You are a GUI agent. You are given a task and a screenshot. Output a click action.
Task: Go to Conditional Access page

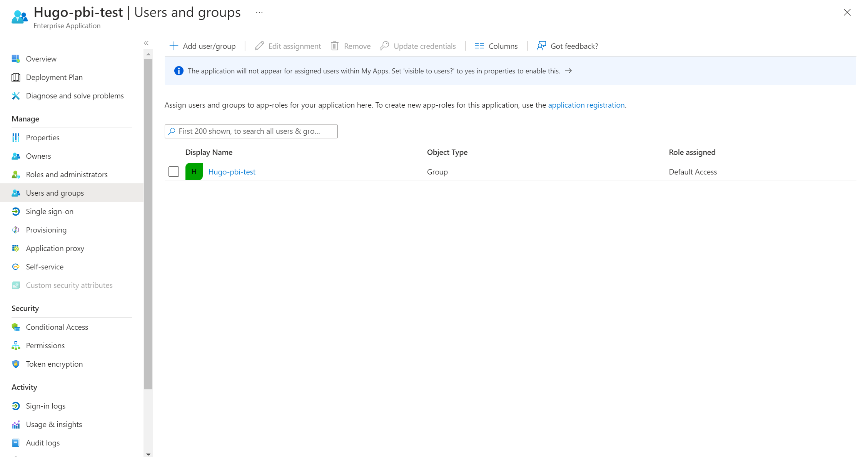click(x=57, y=327)
